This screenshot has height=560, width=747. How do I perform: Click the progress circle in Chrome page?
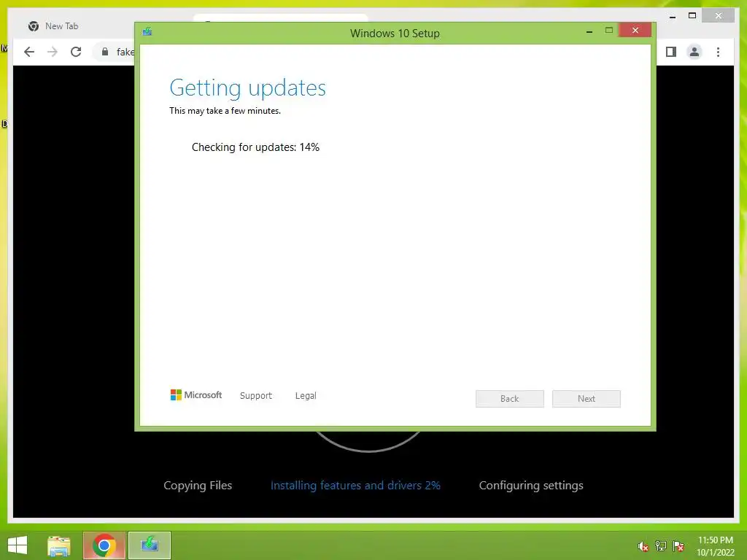click(x=368, y=440)
